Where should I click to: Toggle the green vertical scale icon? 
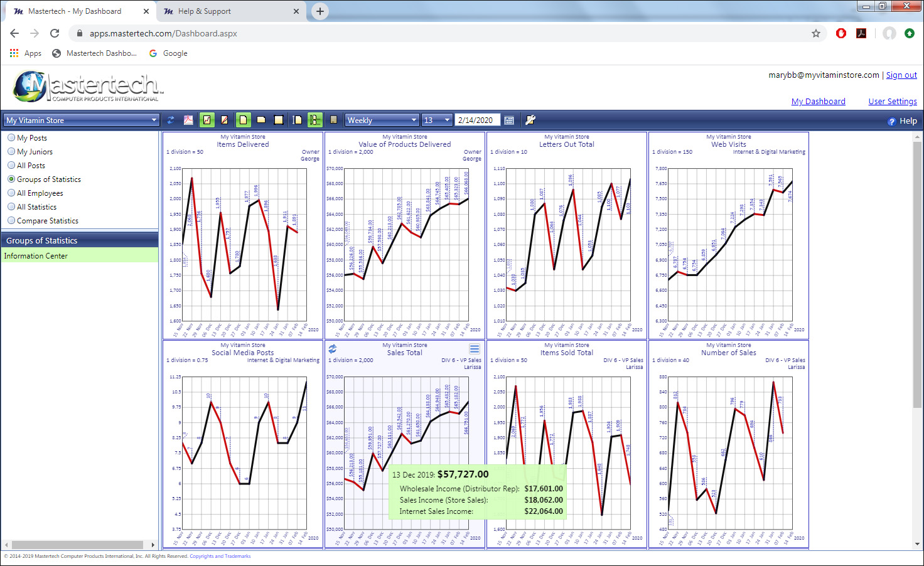coord(315,120)
